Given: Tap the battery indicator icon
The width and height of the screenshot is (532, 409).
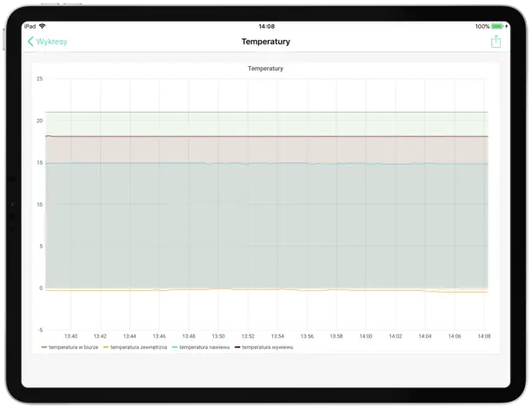Looking at the screenshot, I should 497,26.
